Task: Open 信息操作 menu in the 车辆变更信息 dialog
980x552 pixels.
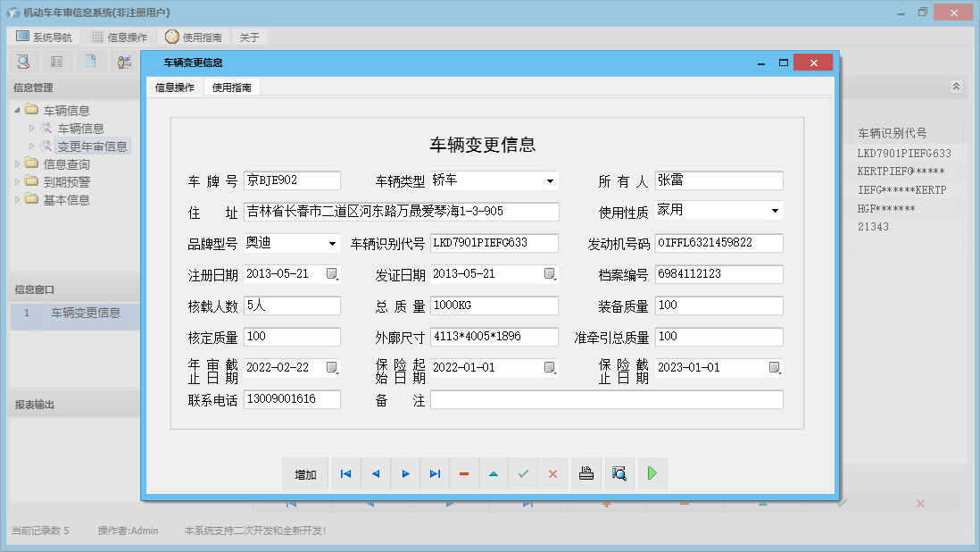Action: [175, 88]
